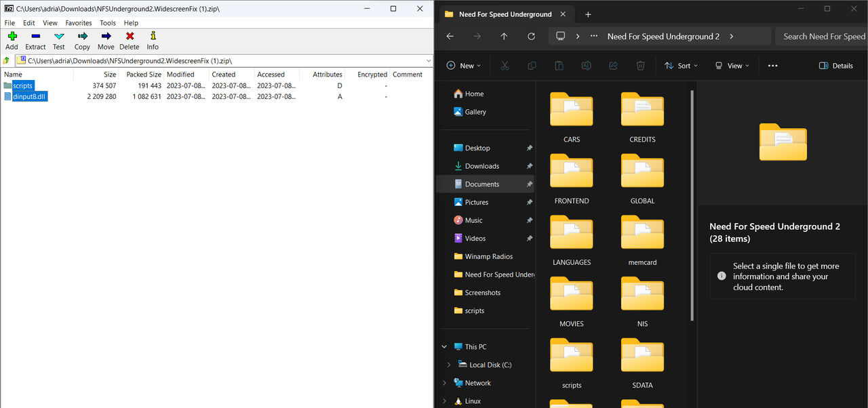
Task: Click the Add button in 7-Zip toolbar
Action: (x=12, y=41)
